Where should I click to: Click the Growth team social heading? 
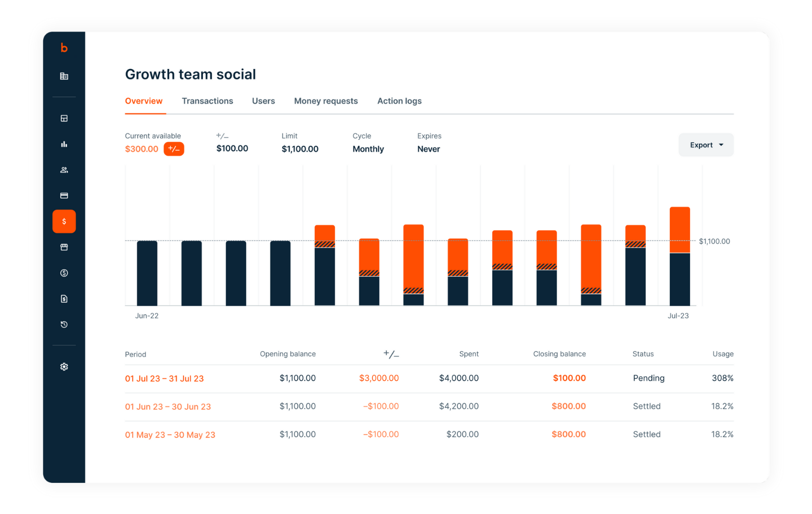(190, 74)
